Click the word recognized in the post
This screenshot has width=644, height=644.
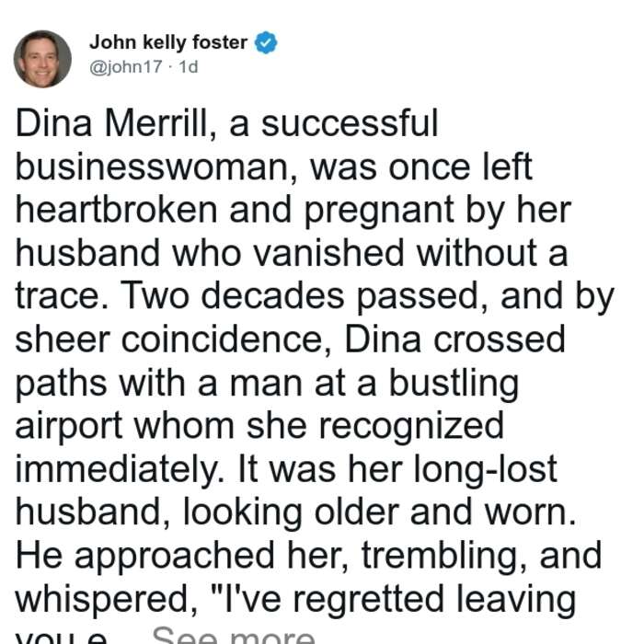411,425
